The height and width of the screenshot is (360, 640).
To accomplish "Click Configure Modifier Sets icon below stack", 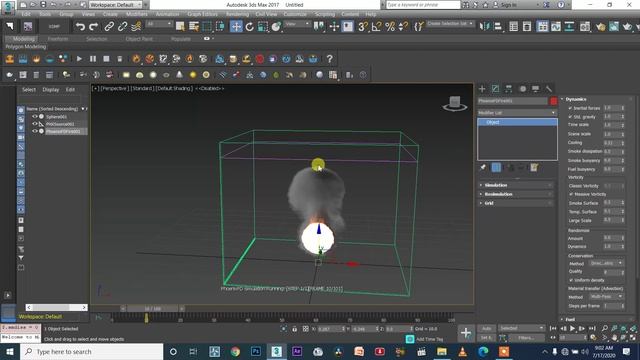I will coord(534,167).
